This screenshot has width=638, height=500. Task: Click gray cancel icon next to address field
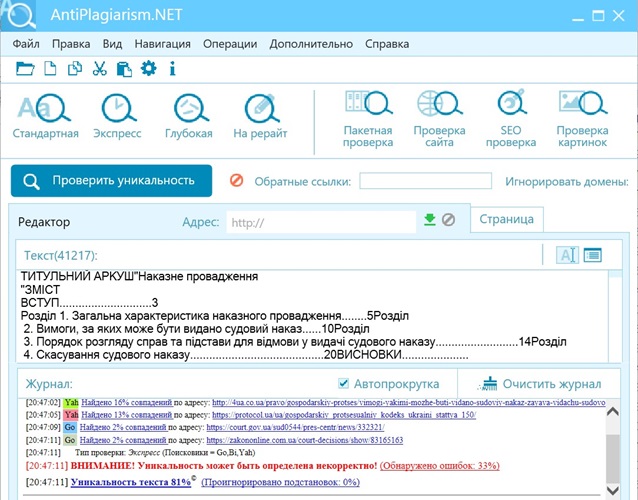point(448,220)
